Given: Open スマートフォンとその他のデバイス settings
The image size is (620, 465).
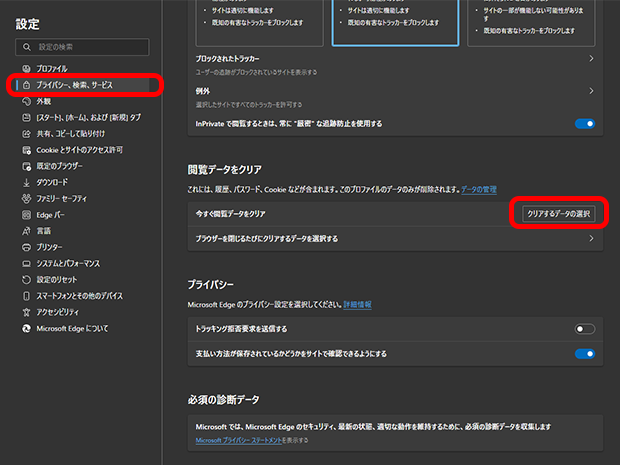Looking at the screenshot, I should click(79, 296).
